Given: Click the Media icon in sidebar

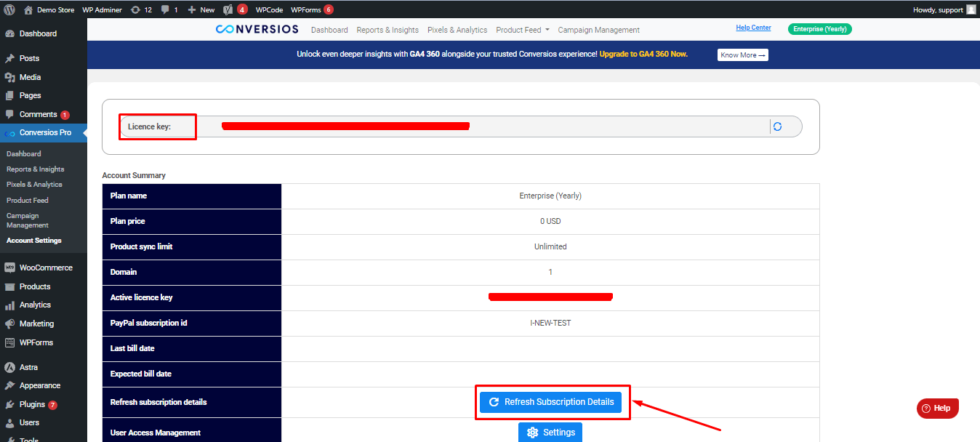Looking at the screenshot, I should click(10, 77).
